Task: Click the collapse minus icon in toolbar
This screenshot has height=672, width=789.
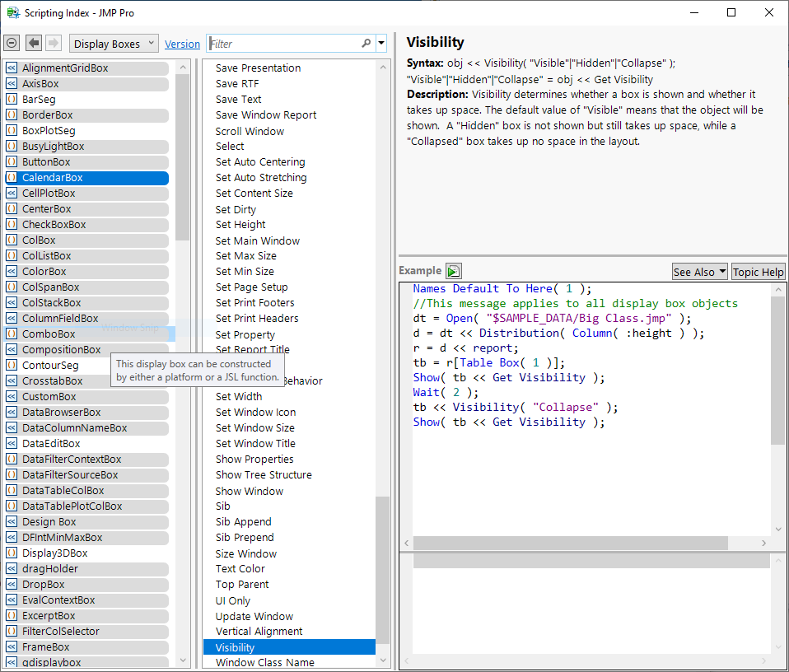Action: click(x=12, y=44)
